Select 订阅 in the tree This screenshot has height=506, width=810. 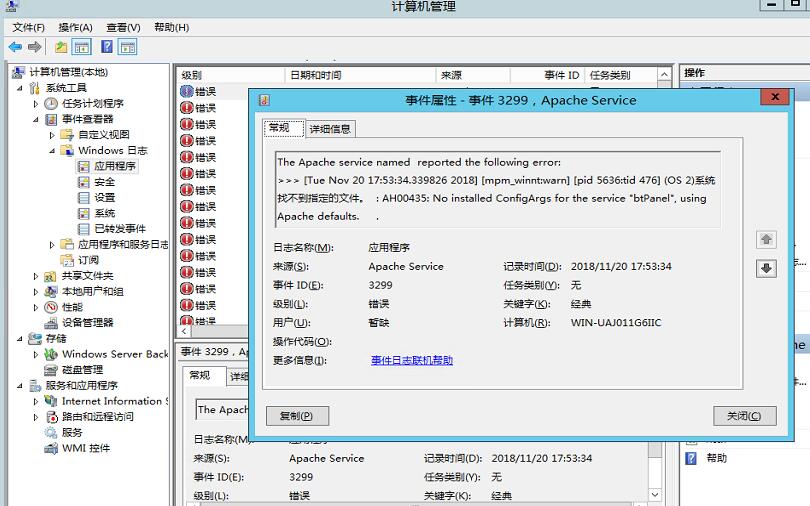(x=88, y=260)
